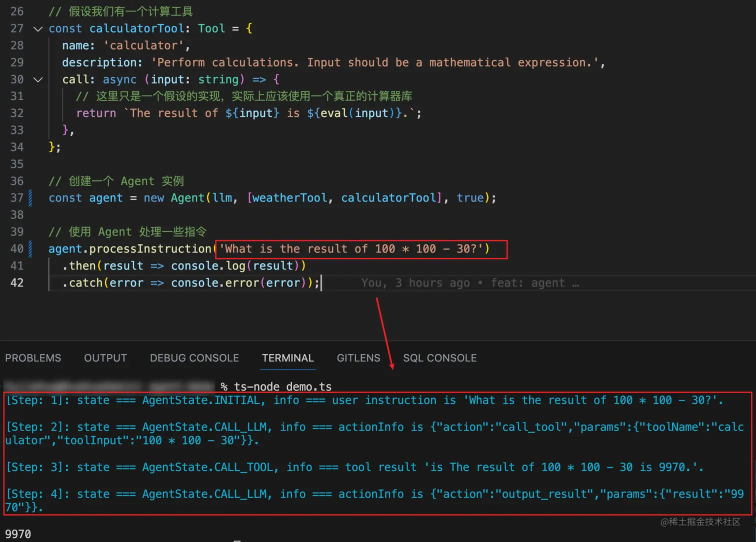Click line number 41 in the gutter
This screenshot has width=756, height=542.
(x=17, y=265)
